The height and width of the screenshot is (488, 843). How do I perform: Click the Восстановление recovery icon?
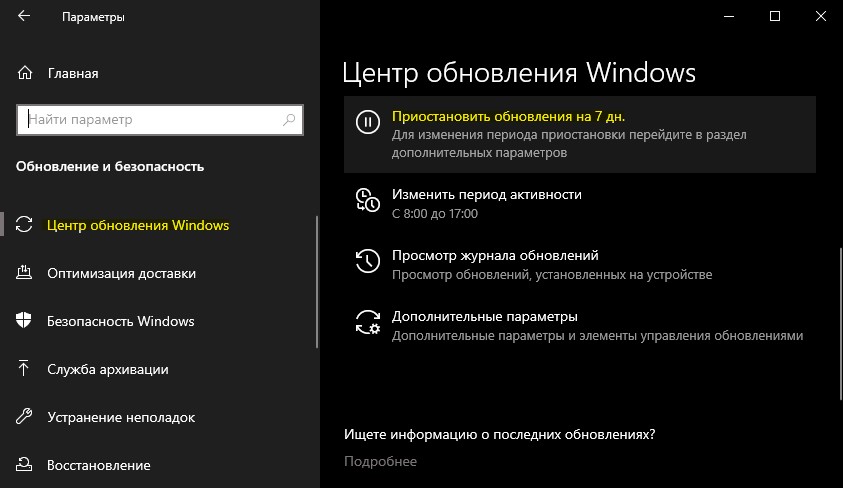(x=24, y=464)
